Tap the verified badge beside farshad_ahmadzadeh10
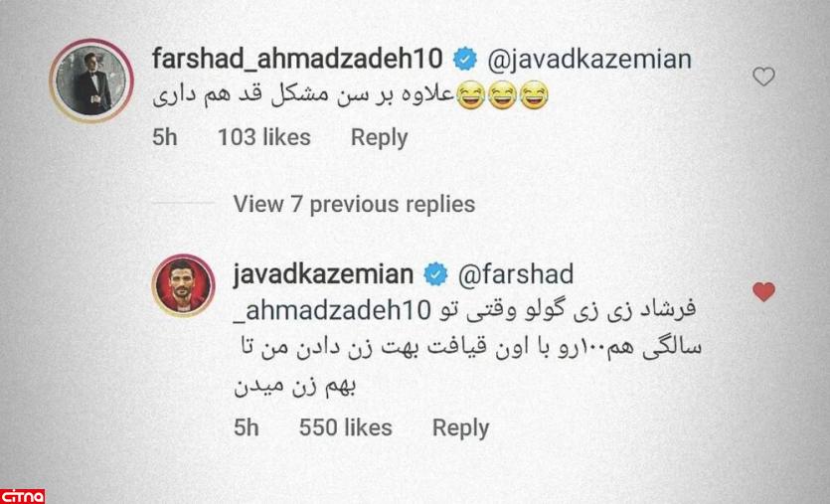The height and width of the screenshot is (504, 830). (465, 59)
